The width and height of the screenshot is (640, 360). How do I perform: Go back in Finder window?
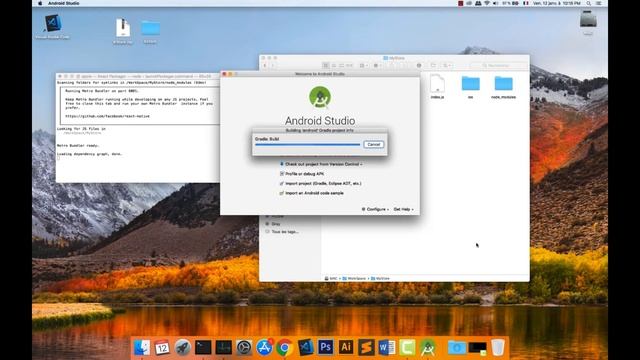pos(265,65)
